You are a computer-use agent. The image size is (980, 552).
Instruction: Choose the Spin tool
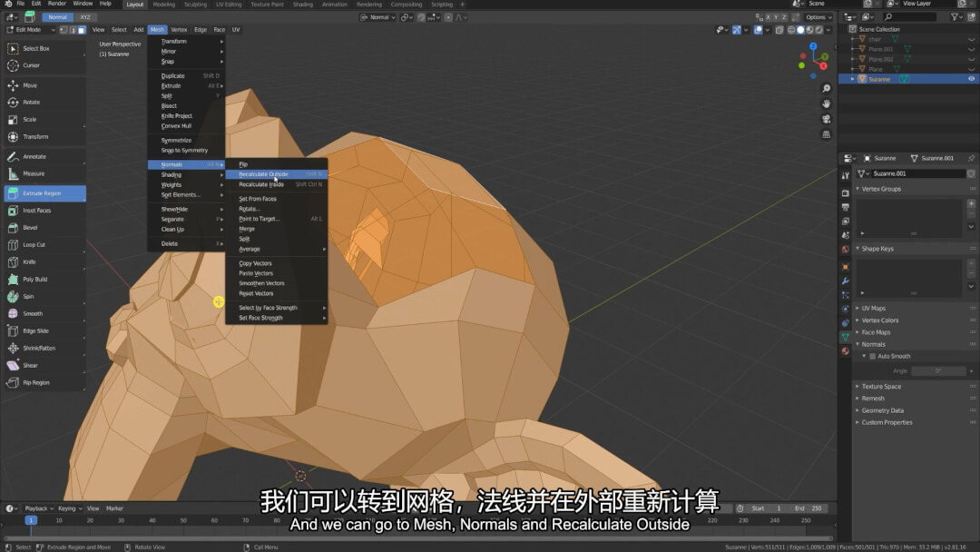pos(44,296)
